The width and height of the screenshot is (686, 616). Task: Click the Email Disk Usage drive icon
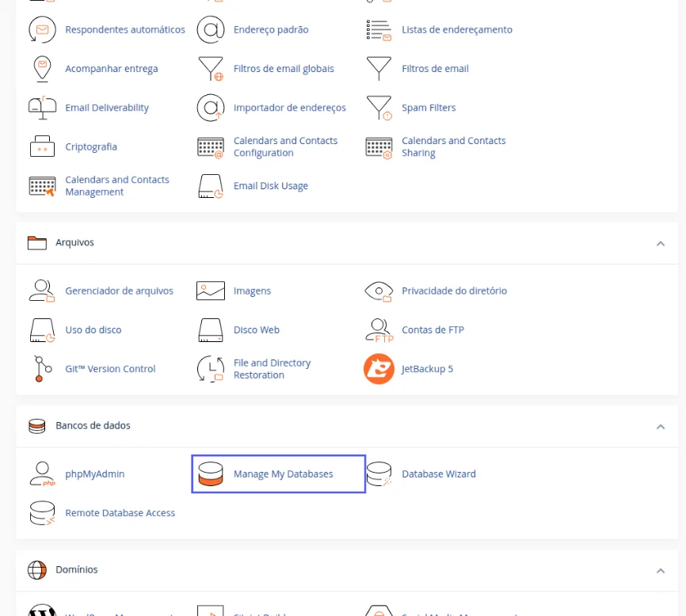click(x=211, y=186)
